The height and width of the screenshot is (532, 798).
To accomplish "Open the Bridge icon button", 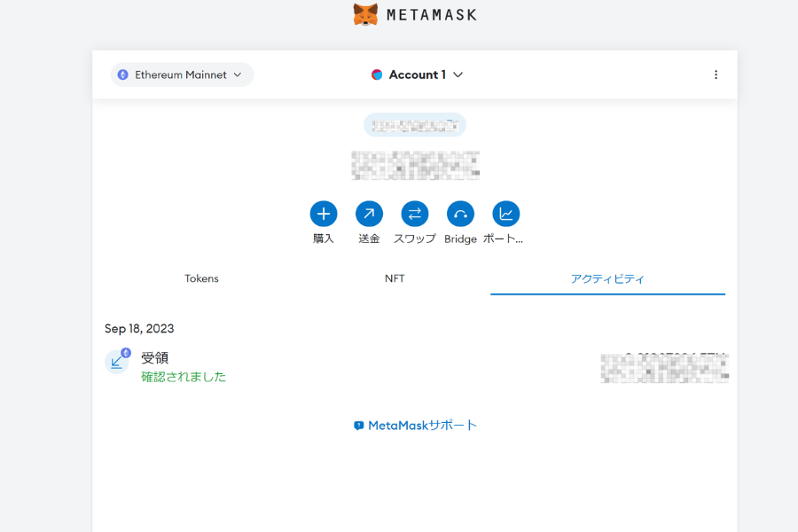I will click(460, 214).
